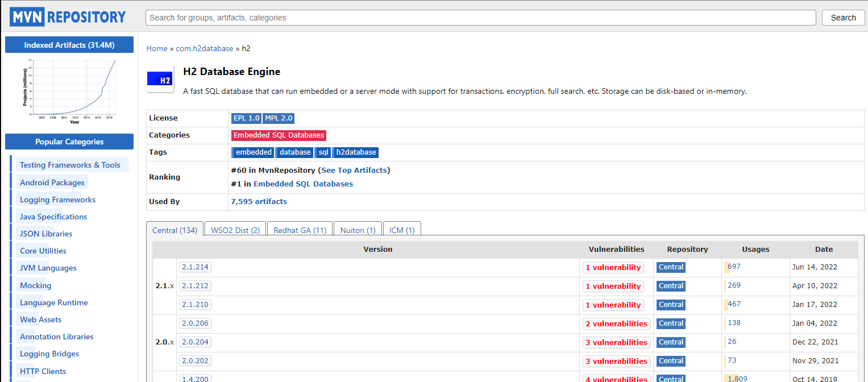This screenshot has width=868, height=382.
Task: Click Indexed Artifacts (31.4M) header
Action: pos(69,45)
